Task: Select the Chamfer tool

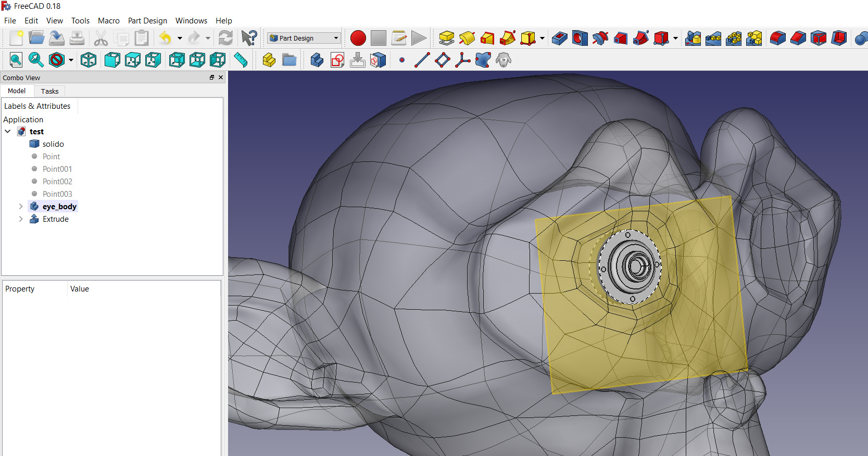Action: pos(798,38)
